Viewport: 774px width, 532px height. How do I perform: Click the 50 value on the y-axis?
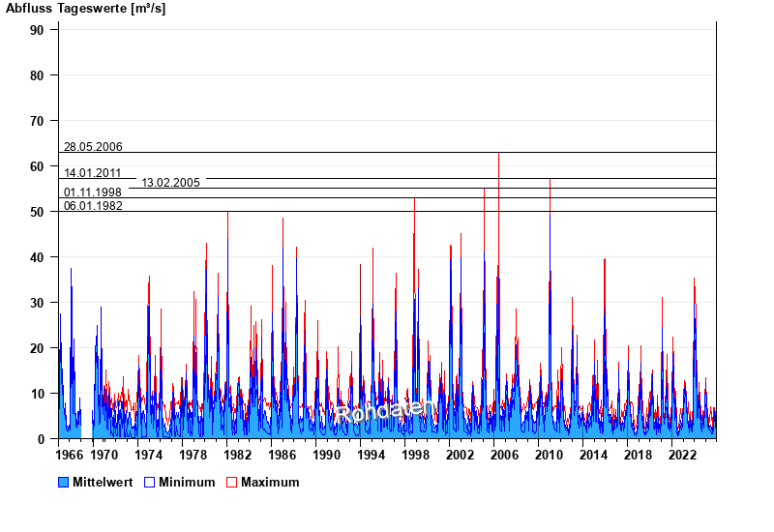point(37,212)
